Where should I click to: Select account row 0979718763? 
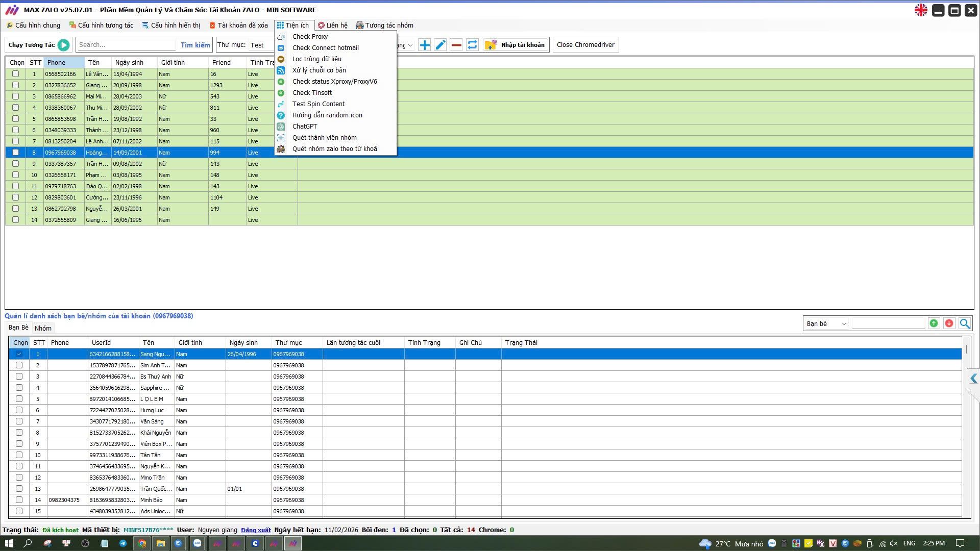pyautogui.click(x=489, y=186)
